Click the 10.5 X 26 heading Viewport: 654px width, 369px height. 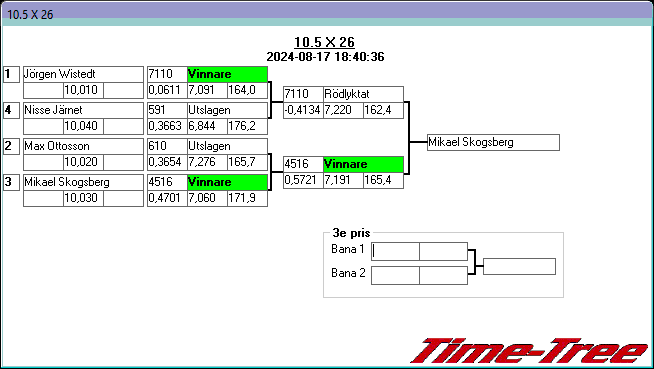coord(324,42)
